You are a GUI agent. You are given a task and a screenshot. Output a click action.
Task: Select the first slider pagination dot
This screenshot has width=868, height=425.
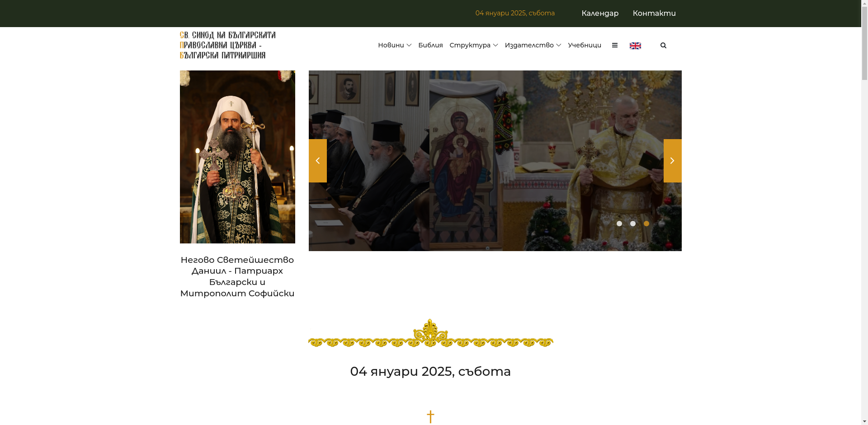pyautogui.click(x=619, y=223)
